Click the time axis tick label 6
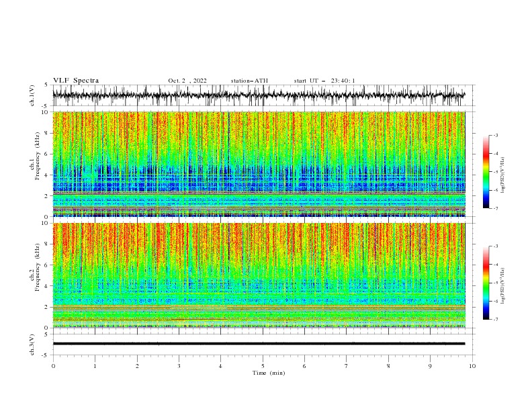Viewport: 532px width, 411px height. tap(304, 366)
